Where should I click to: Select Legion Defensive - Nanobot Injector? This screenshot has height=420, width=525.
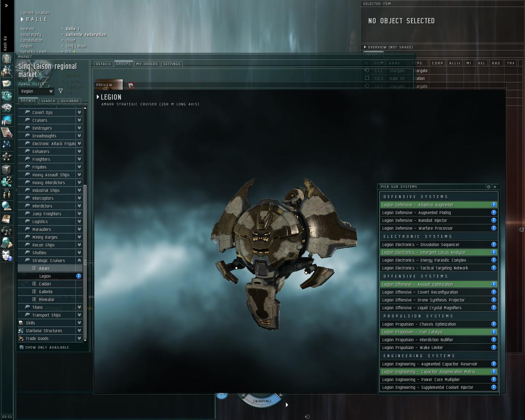tap(438, 220)
